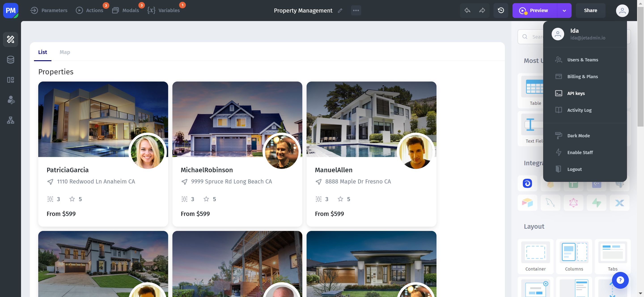Click the Properties heading
Screen dimensions: 644x297
click(56, 72)
